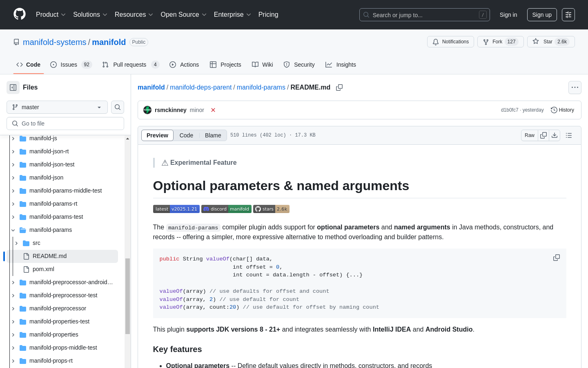
Task: Open the command palette icon in header
Action: (x=568, y=15)
